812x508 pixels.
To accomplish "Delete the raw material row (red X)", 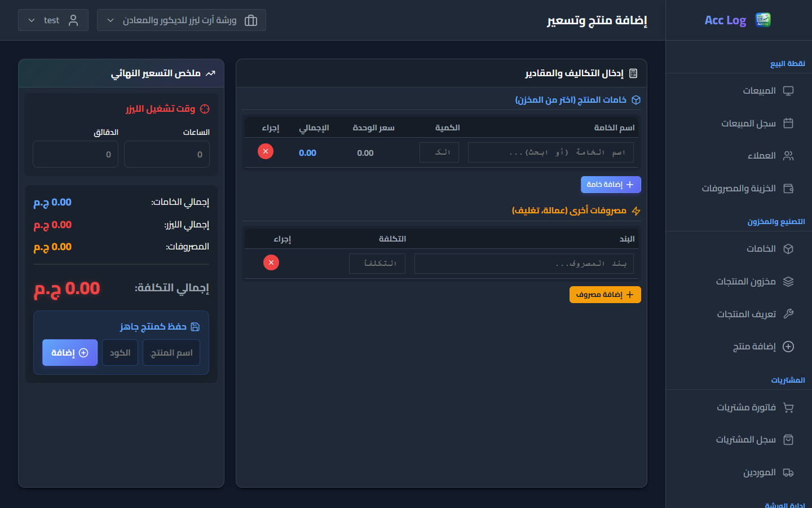I will click(266, 151).
